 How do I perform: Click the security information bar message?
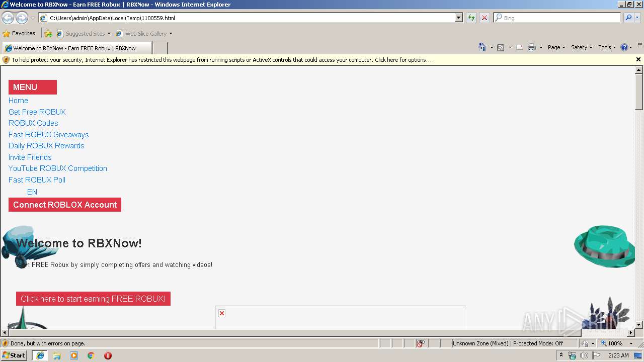[x=221, y=60]
